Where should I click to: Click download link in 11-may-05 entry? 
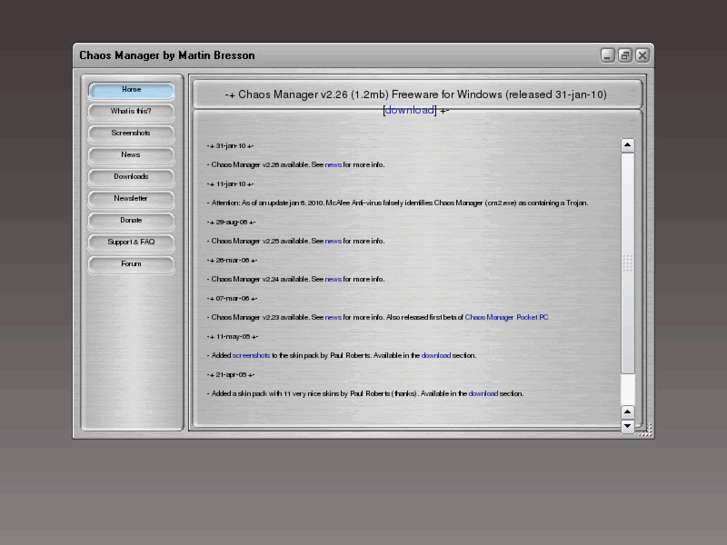436,355
